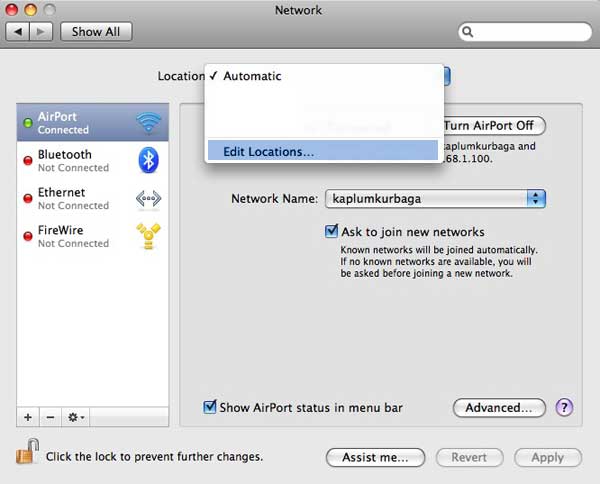Click the red close window button
Viewport: 600px width, 484px height.
tap(12, 9)
